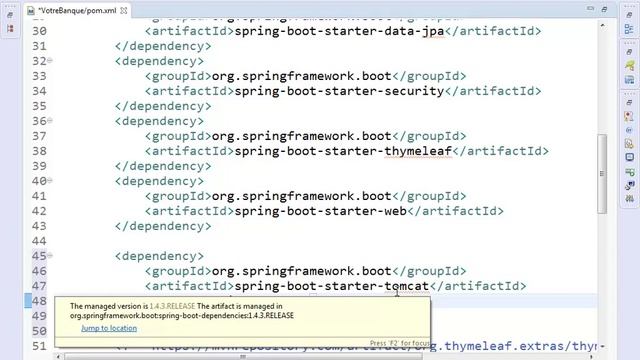Click the opening dependency tag on line 45
640x360 pixels.
160,256
